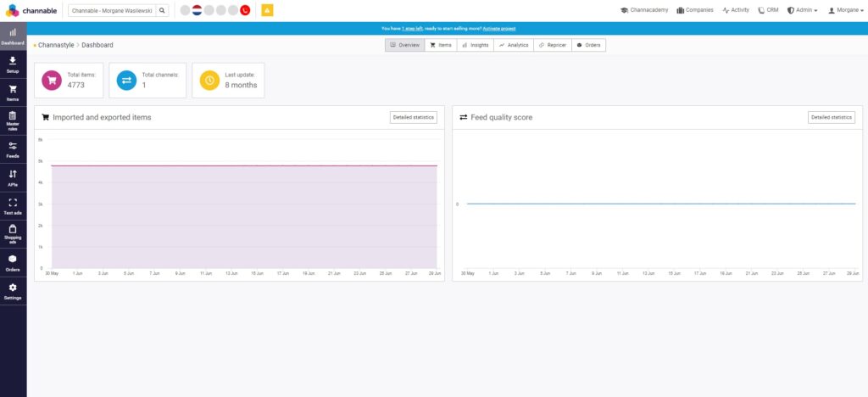
Task: Open Detailed statistics for Feed quality score
Action: [831, 117]
